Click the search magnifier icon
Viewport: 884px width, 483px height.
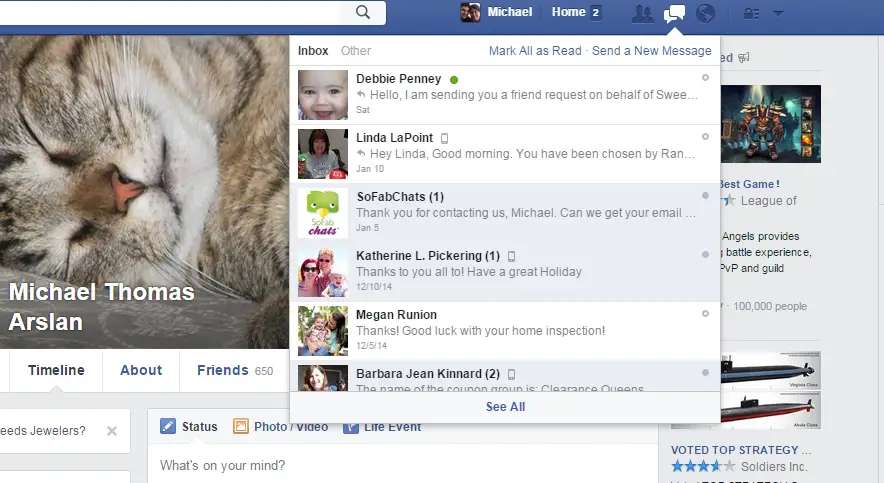363,12
